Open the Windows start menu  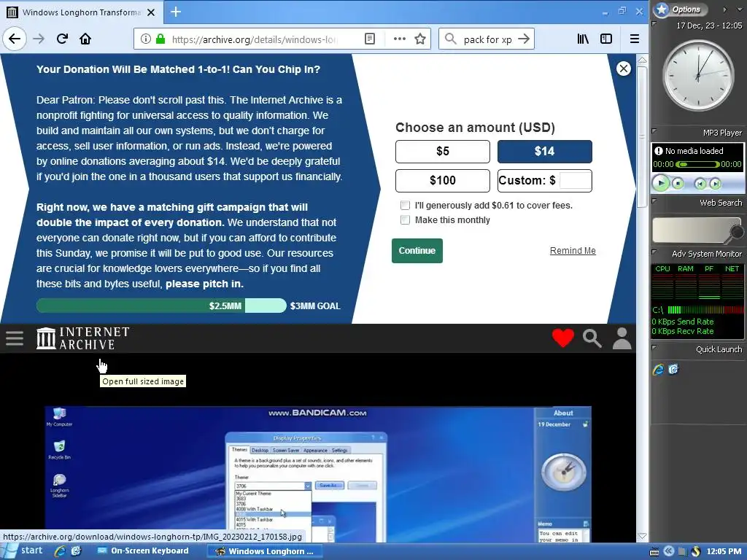[x=23, y=551]
